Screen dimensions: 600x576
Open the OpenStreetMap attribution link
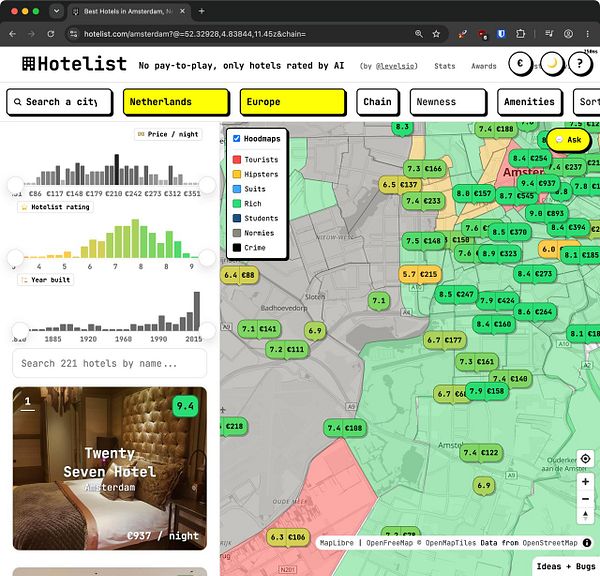(x=549, y=543)
